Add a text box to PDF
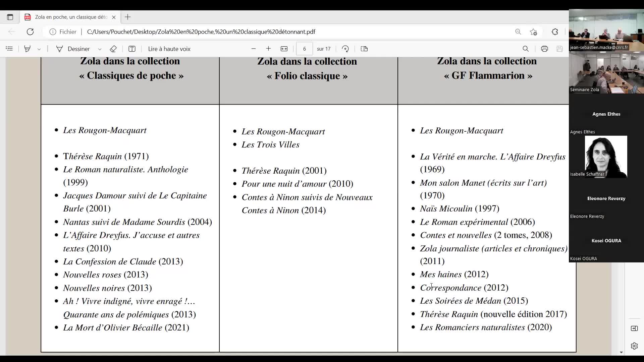Screen dimensions: 644x362 [x=132, y=49]
